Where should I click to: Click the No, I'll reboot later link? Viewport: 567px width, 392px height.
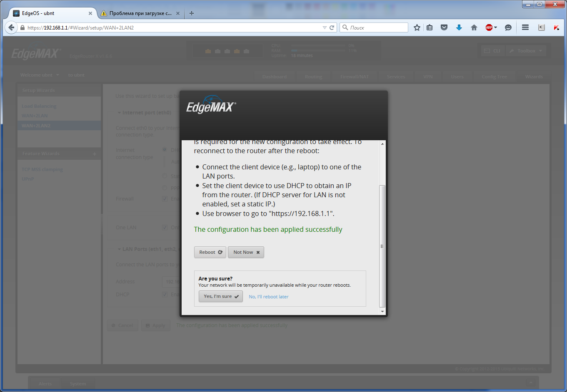(268, 297)
